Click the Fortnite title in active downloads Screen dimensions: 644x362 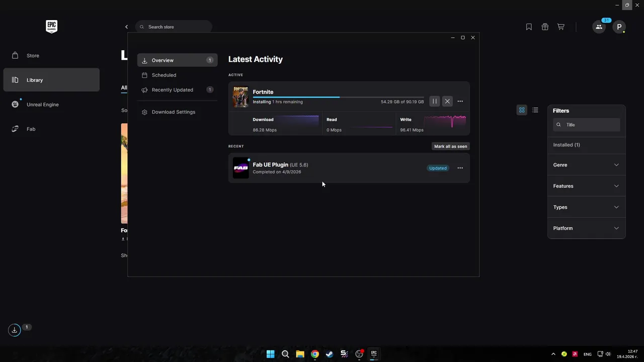[x=263, y=92]
